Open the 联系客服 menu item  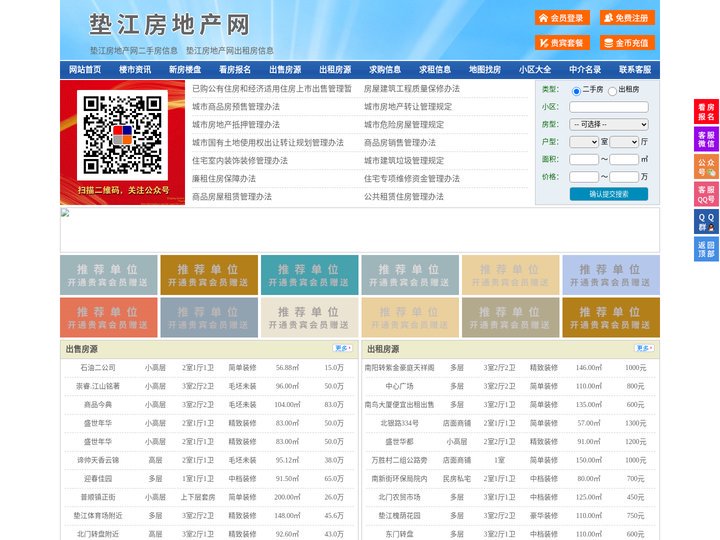tap(635, 70)
